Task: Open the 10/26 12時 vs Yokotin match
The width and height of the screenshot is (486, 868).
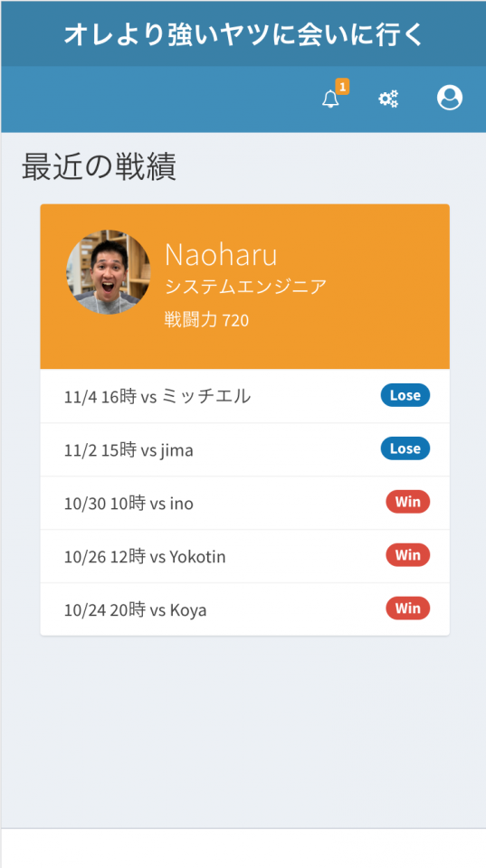Action: pyautogui.click(x=245, y=556)
